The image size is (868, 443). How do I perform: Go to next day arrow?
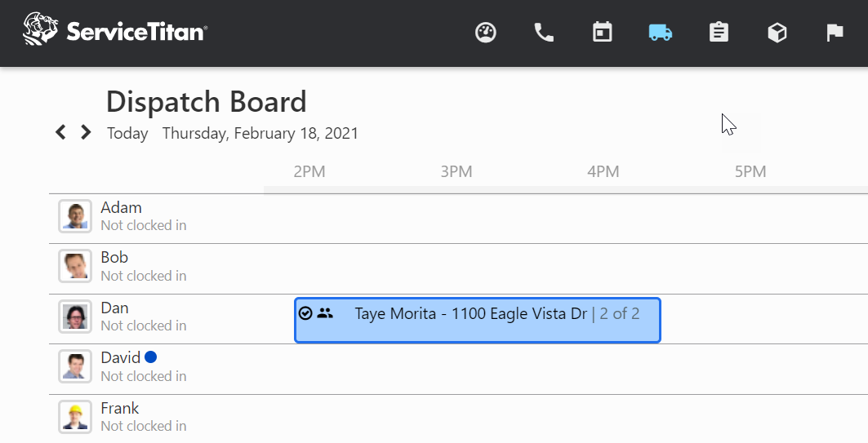tap(85, 132)
